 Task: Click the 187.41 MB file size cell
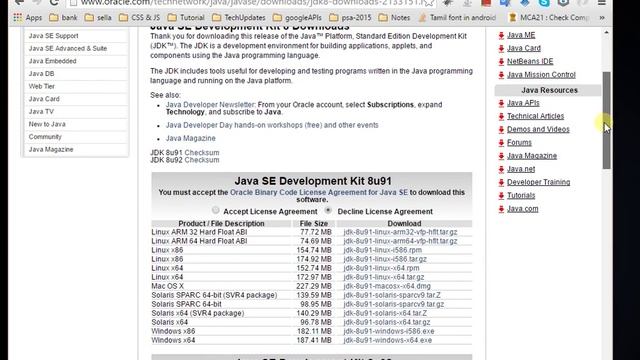coord(314,340)
